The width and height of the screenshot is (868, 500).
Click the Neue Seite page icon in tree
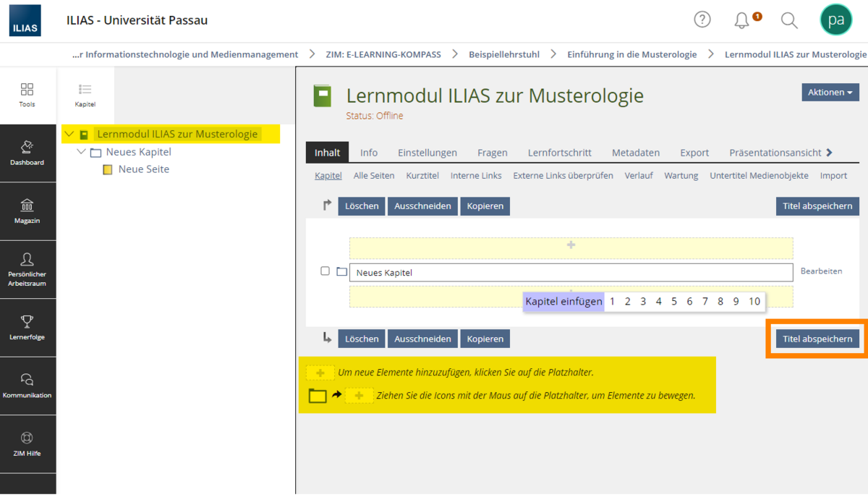[x=108, y=169]
